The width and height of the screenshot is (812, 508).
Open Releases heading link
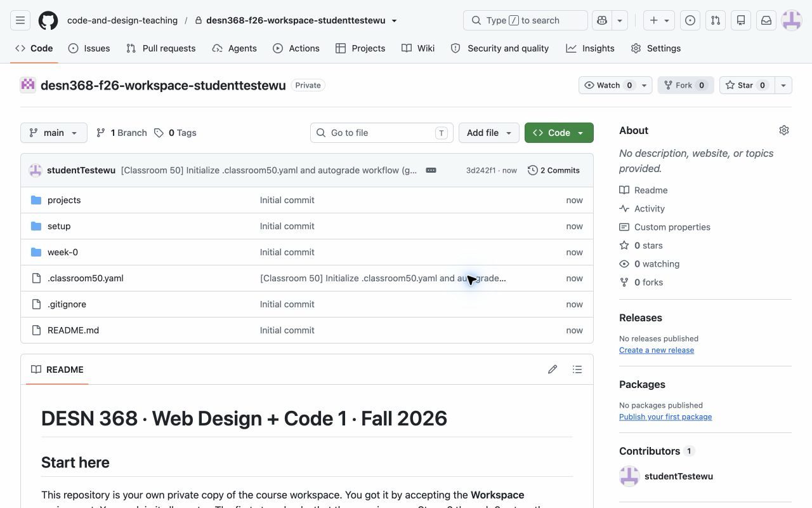click(x=641, y=317)
